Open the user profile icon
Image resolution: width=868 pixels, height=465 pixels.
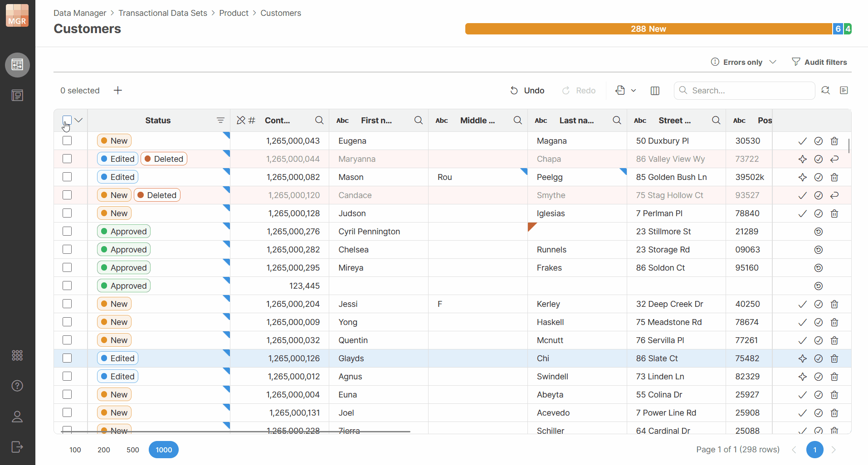point(17,417)
